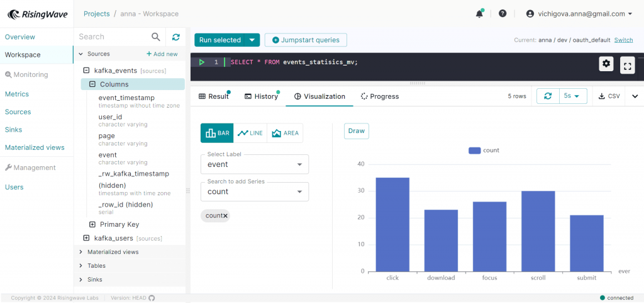
Task: Click the Switch link
Action: [x=623, y=40]
